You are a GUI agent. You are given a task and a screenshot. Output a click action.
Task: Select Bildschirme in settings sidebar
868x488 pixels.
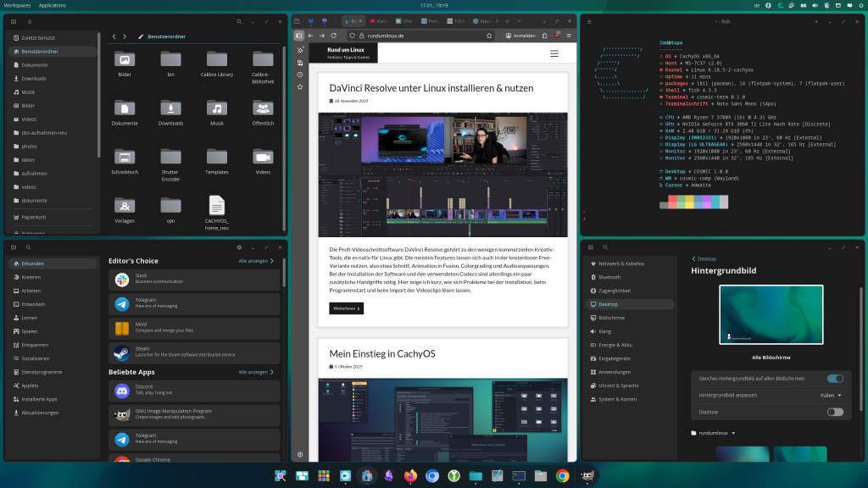pos(611,317)
